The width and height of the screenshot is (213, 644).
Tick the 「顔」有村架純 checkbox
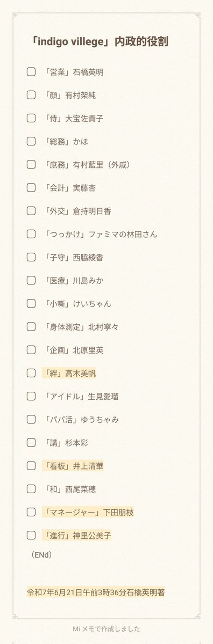[x=31, y=95]
